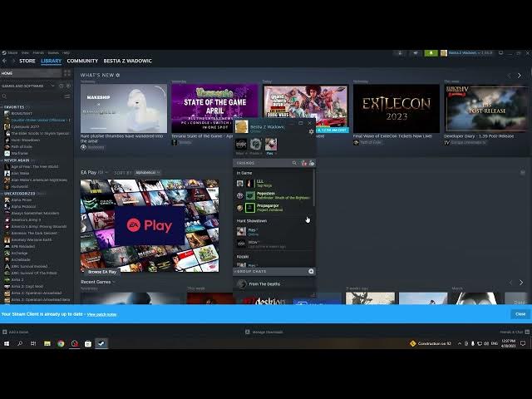The height and width of the screenshot is (399, 532).
Task: Open Friends & Chat at bottom right
Action: pos(515,332)
